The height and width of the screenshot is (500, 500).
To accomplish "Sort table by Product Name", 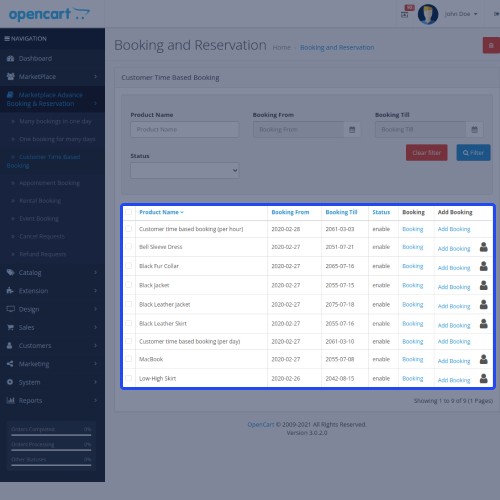I will [x=161, y=212].
